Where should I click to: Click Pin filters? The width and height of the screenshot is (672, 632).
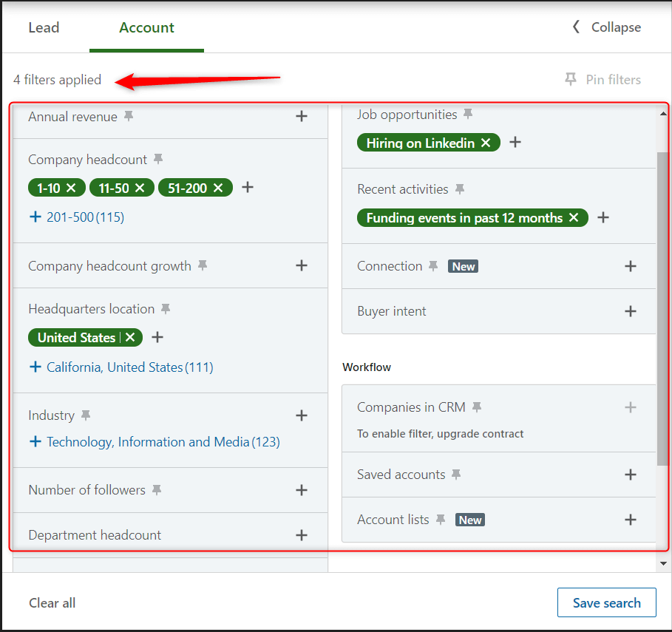[603, 79]
